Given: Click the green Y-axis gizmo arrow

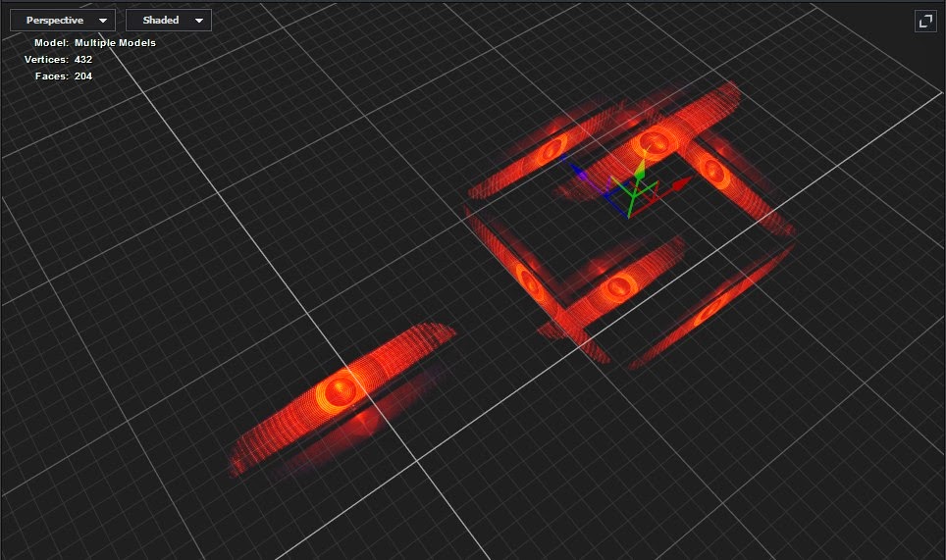Looking at the screenshot, I should point(640,172).
